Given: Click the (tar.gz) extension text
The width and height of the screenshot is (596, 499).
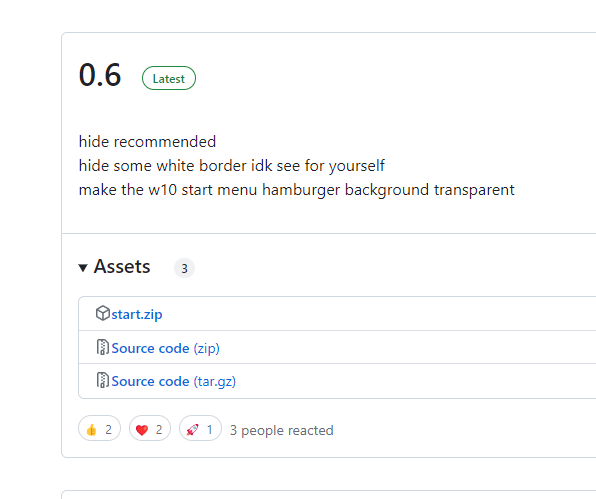Looking at the screenshot, I should (x=215, y=382).
